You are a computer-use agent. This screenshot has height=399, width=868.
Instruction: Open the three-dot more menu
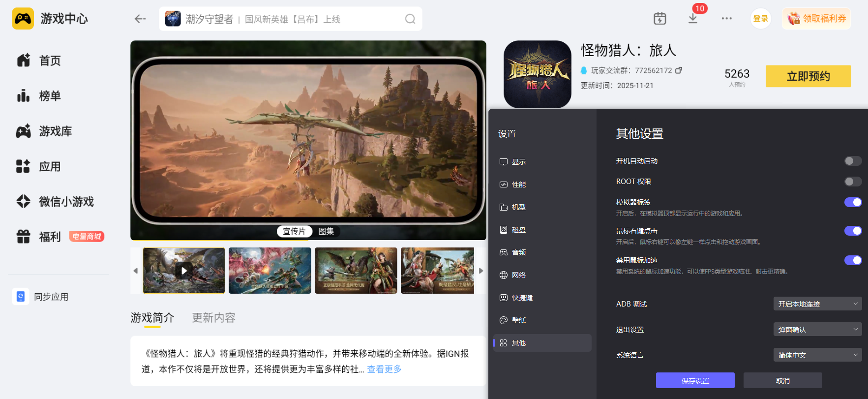[726, 19]
